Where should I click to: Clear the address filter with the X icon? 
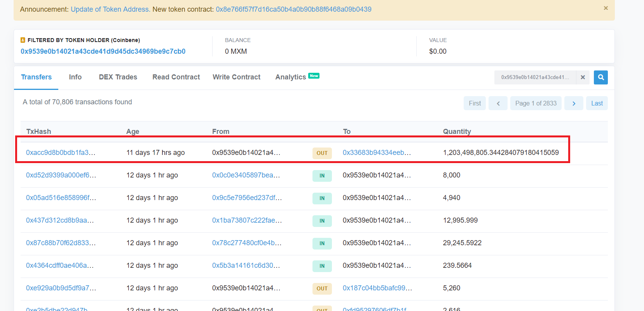(x=583, y=77)
